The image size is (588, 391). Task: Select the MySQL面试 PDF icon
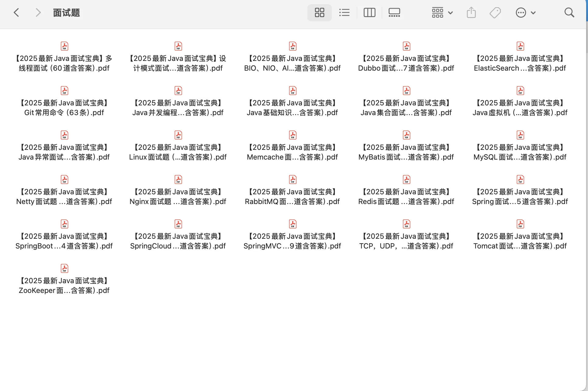[x=520, y=135]
